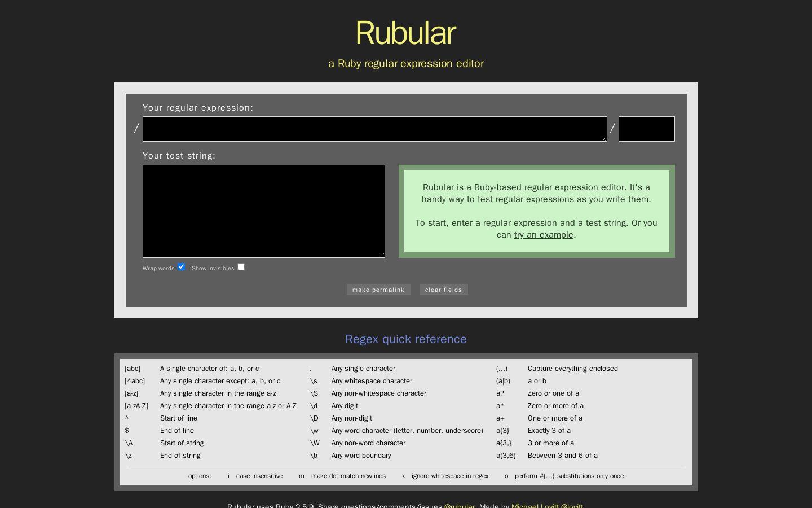This screenshot has height=508, width=812.
Task: Click "3 or more of a" description
Action: [x=551, y=443]
